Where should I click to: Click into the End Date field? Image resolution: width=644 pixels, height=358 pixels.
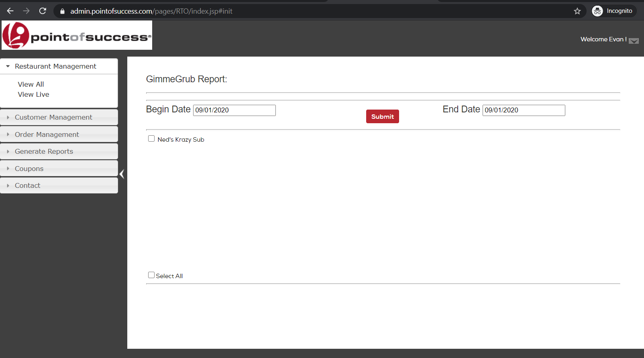[x=524, y=110]
